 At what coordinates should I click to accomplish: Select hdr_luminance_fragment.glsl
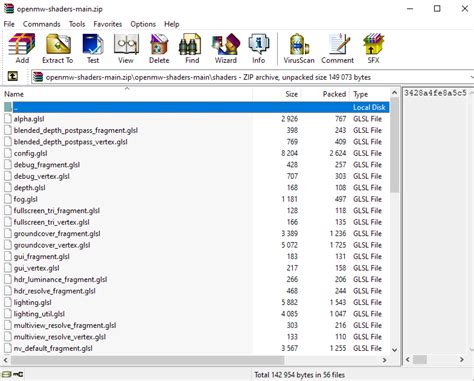(x=197, y=279)
